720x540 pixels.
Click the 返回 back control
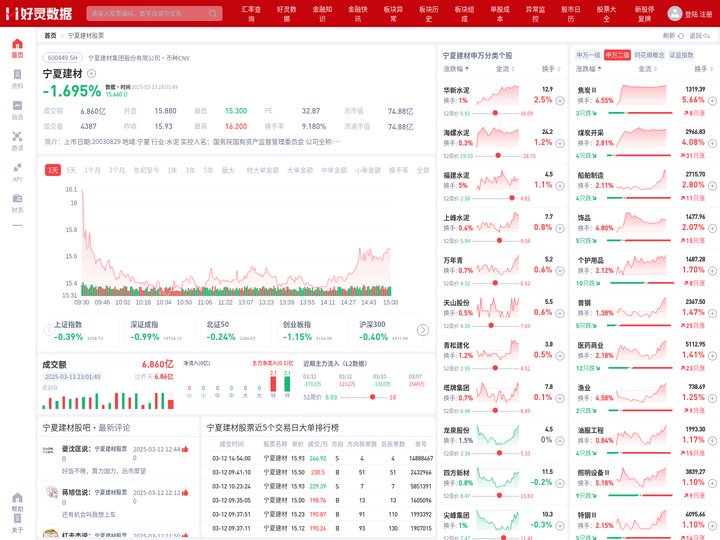tap(700, 35)
